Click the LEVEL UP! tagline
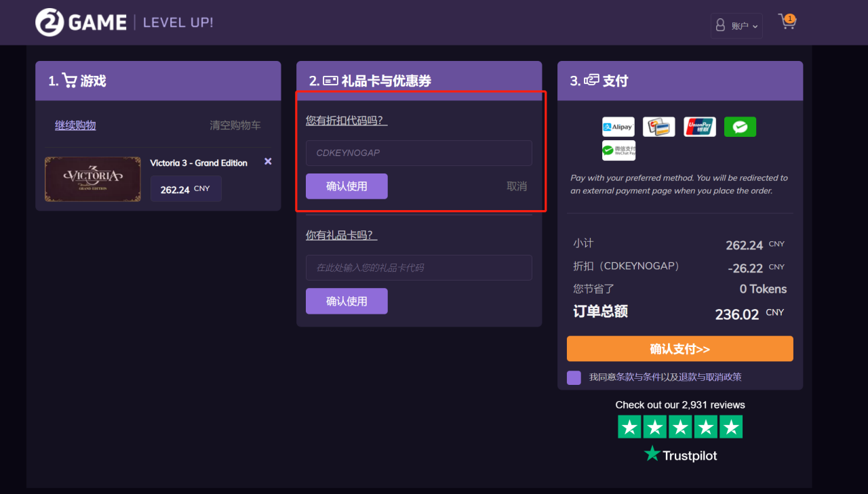868x494 pixels. (178, 22)
